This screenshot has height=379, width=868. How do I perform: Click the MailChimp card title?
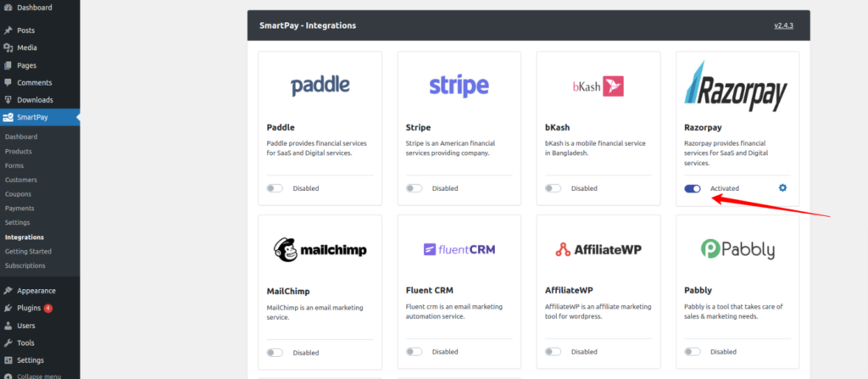(288, 292)
